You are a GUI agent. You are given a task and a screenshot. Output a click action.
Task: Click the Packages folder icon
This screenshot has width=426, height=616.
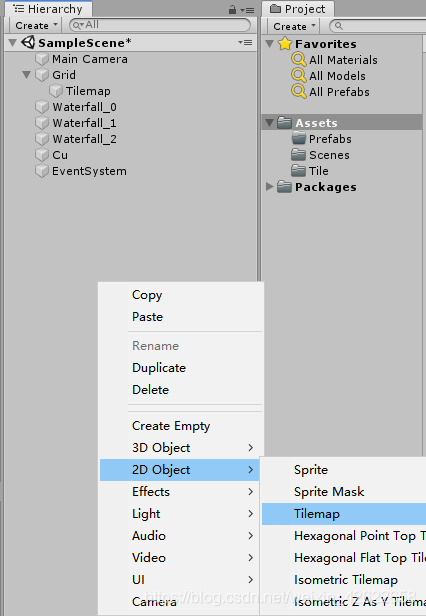point(284,187)
